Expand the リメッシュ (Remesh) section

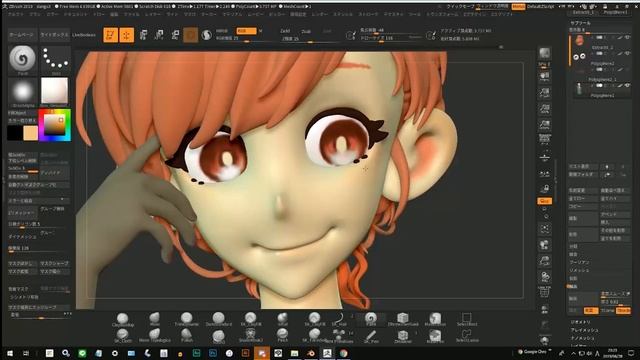pos(579,270)
